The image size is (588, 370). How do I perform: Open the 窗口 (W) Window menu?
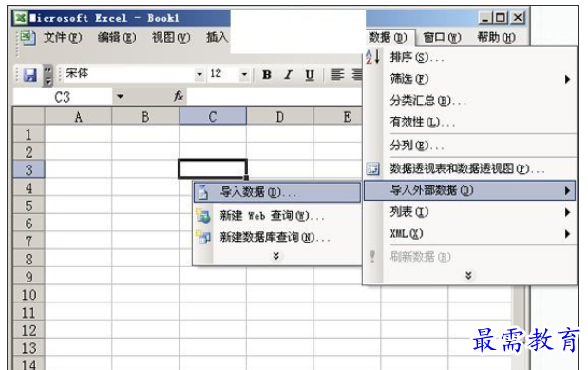point(442,37)
